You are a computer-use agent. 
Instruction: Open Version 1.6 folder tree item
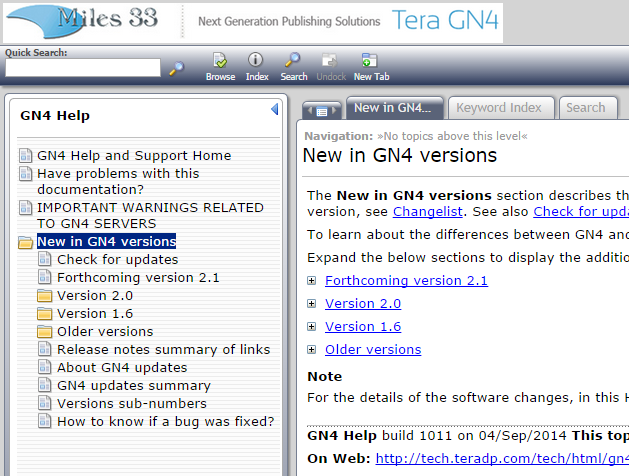pos(95,314)
